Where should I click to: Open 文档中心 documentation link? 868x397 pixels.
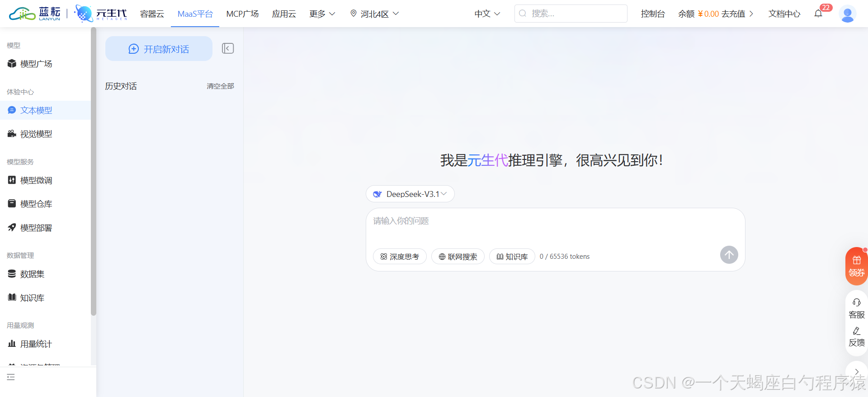tap(784, 14)
